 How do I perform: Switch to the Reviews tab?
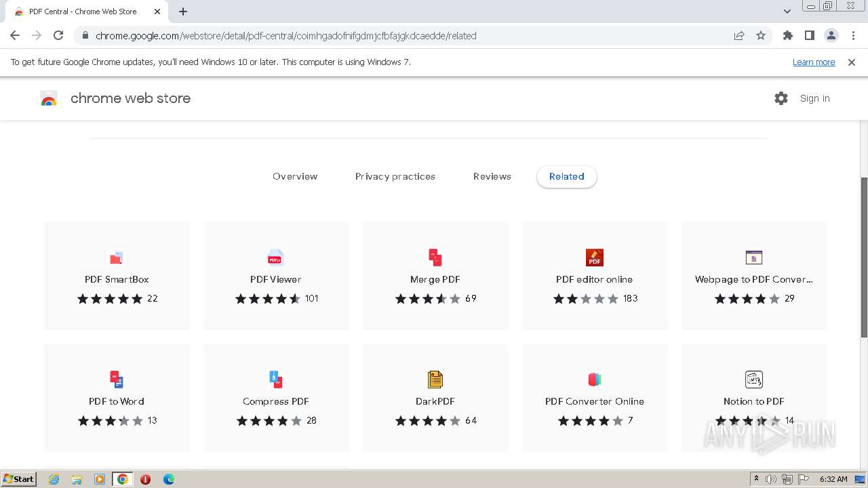coord(492,176)
